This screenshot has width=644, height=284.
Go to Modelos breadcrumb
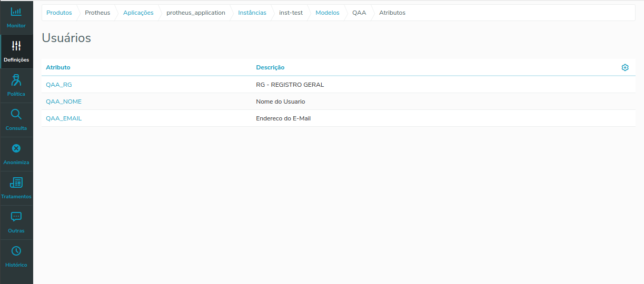tap(328, 13)
